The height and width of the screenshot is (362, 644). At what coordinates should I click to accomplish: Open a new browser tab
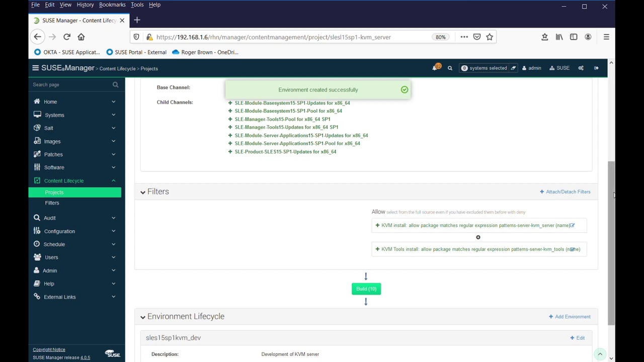pyautogui.click(x=137, y=20)
